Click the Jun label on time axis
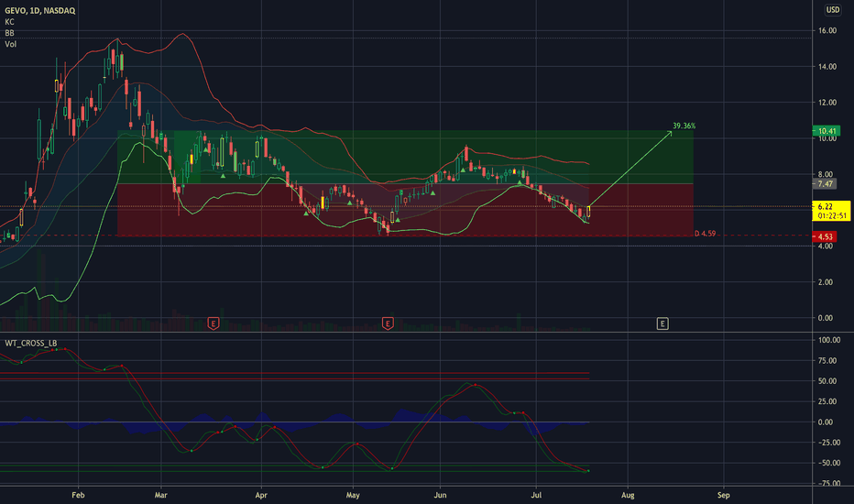The image size is (854, 504). [x=440, y=495]
